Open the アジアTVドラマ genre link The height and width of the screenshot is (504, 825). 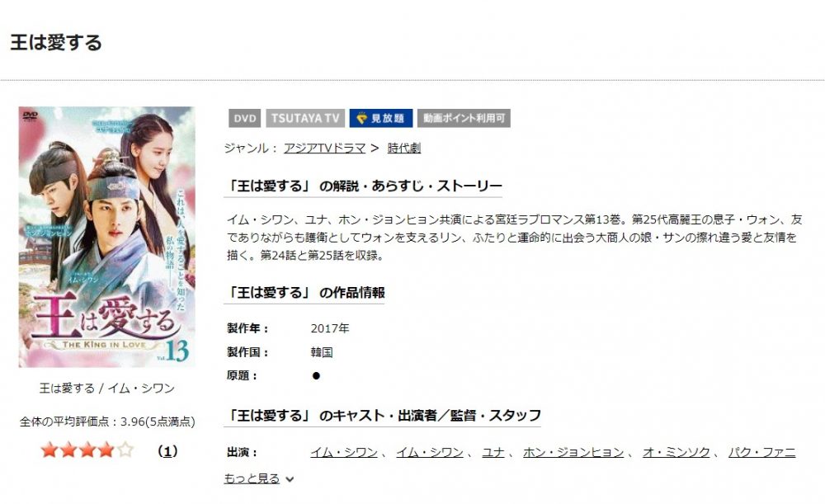[324, 148]
